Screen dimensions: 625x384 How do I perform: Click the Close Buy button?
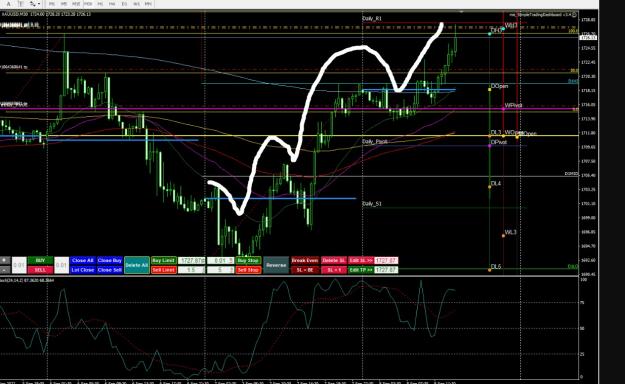click(110, 260)
